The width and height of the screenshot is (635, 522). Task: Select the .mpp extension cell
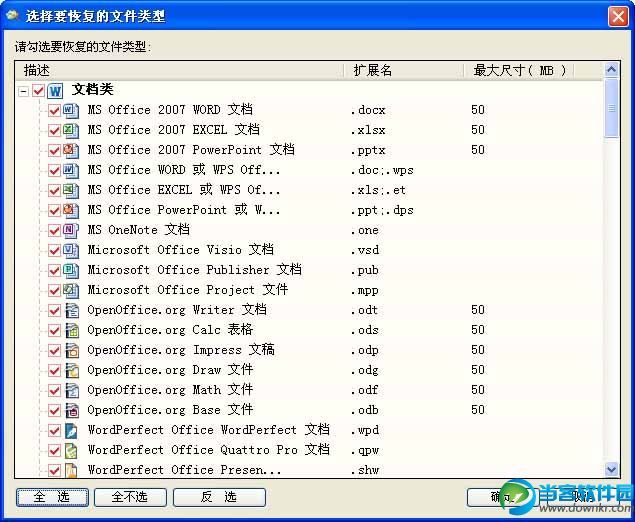click(x=364, y=291)
